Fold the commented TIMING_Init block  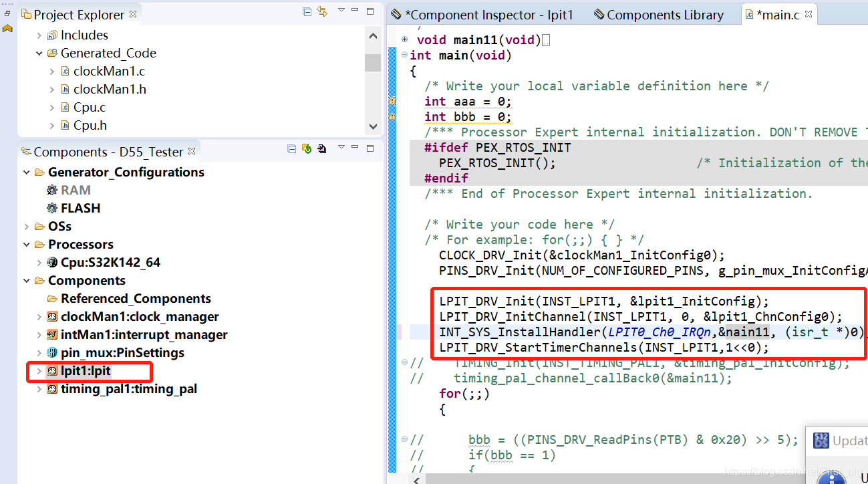[x=404, y=363]
